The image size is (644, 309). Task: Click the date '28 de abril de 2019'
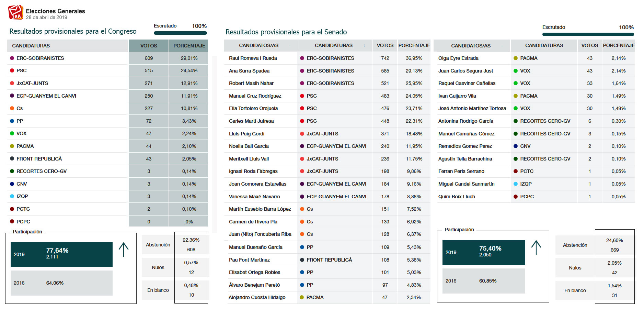point(47,18)
